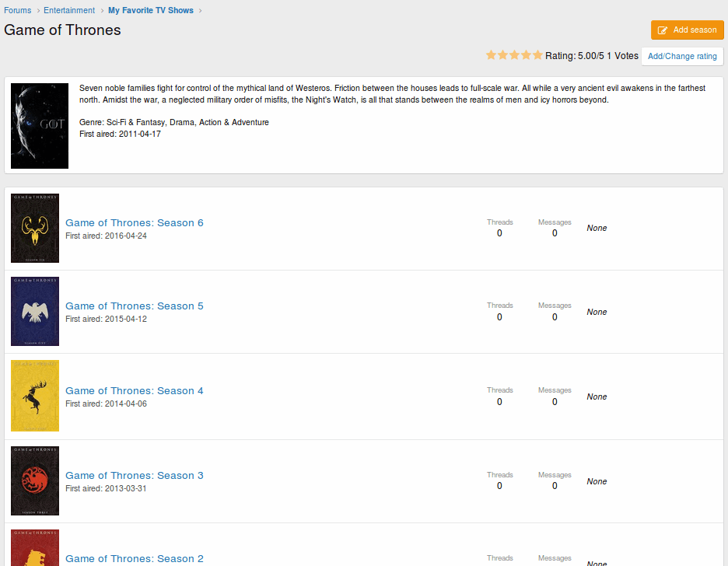728x566 pixels.
Task: Open the Forums breadcrumb link
Action: [x=18, y=10]
